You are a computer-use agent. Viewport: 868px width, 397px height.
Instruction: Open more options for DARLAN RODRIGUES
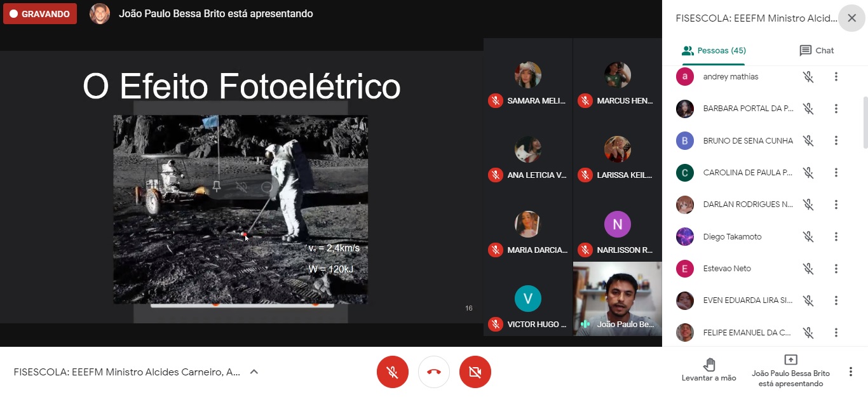pyautogui.click(x=836, y=205)
